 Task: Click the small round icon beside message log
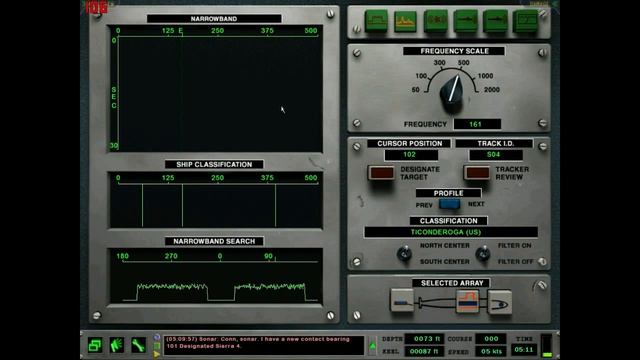pos(156,338)
